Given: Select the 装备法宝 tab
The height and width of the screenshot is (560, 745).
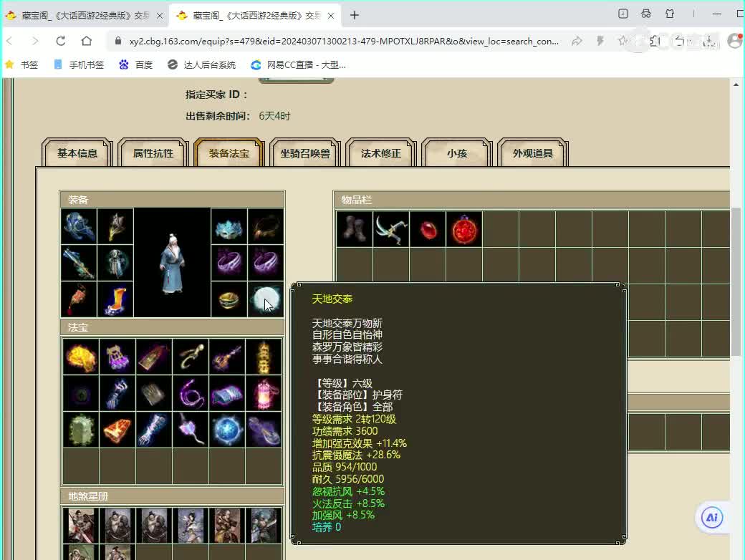Looking at the screenshot, I should pos(229,153).
